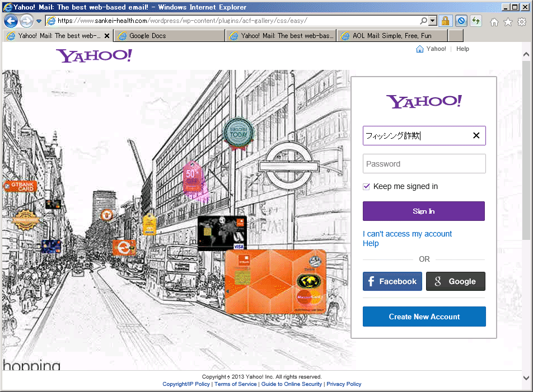
Task: Switch to the Google Docs tab
Action: [x=170, y=36]
